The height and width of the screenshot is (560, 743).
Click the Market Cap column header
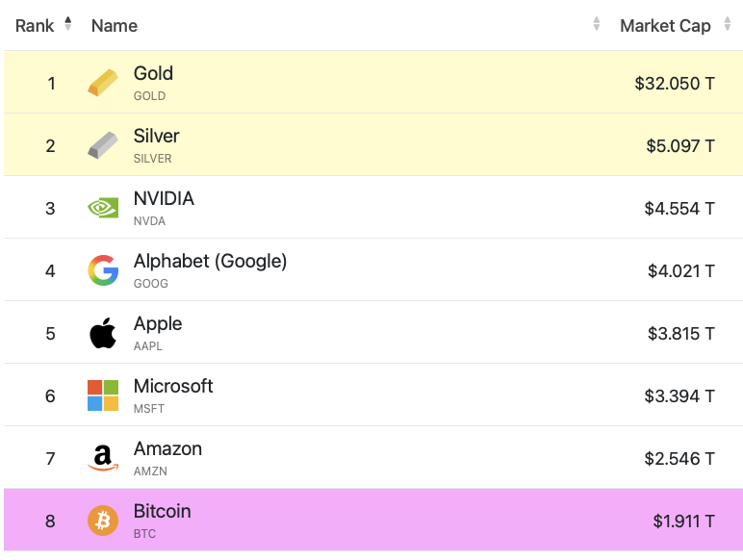(664, 26)
